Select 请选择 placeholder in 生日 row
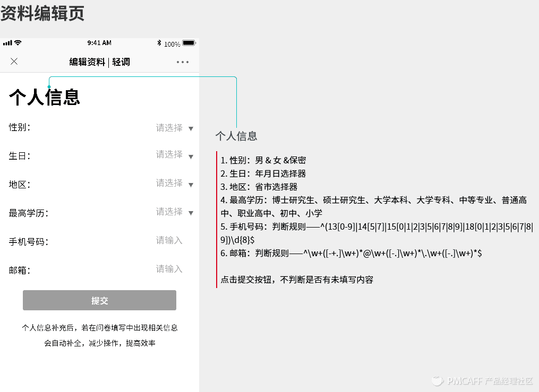This screenshot has width=539, height=392. point(169,154)
